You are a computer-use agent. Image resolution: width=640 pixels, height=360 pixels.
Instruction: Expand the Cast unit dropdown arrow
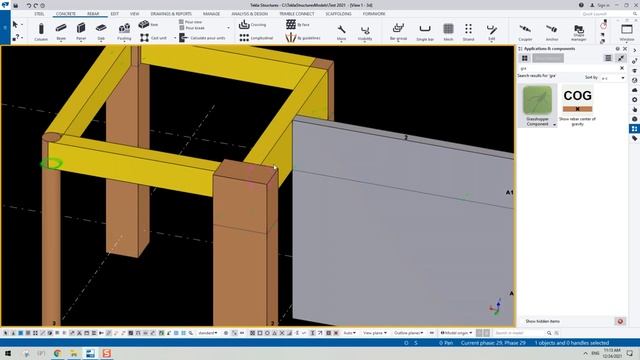point(175,38)
